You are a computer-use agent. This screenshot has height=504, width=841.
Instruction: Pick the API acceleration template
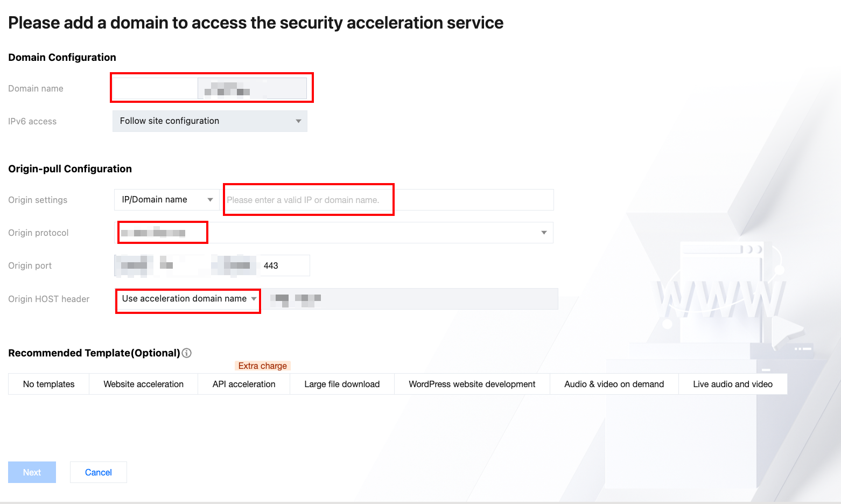(244, 384)
